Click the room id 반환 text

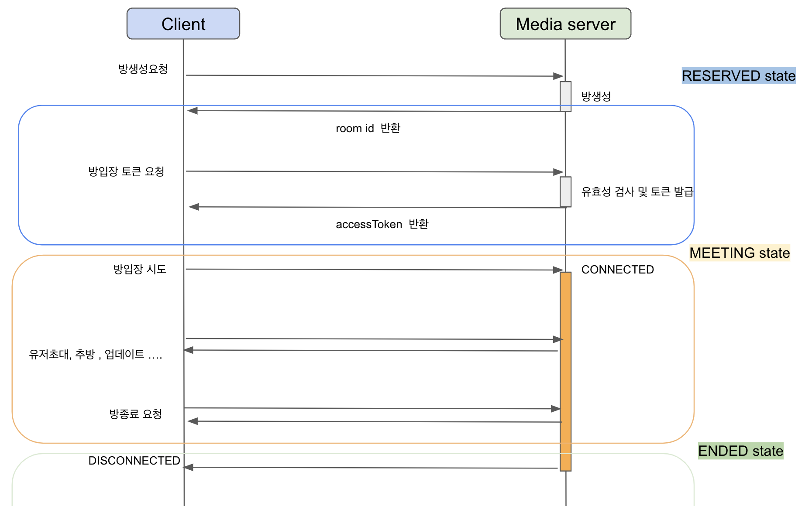pos(368,128)
